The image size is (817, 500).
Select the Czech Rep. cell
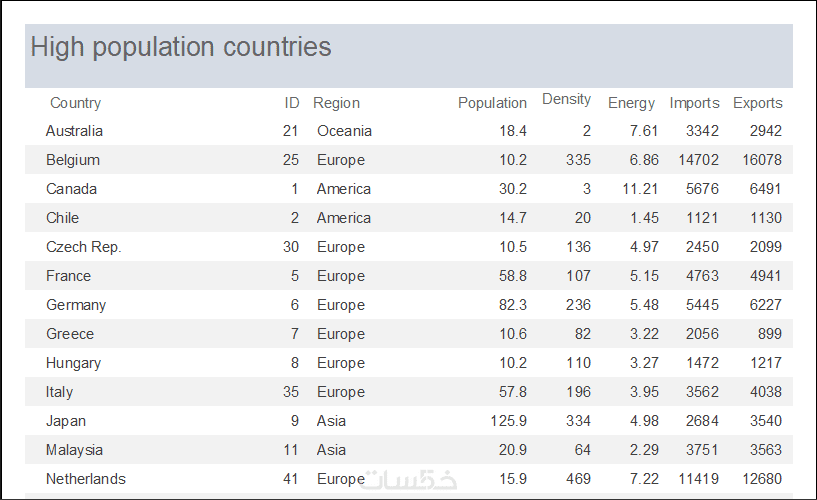click(x=83, y=247)
